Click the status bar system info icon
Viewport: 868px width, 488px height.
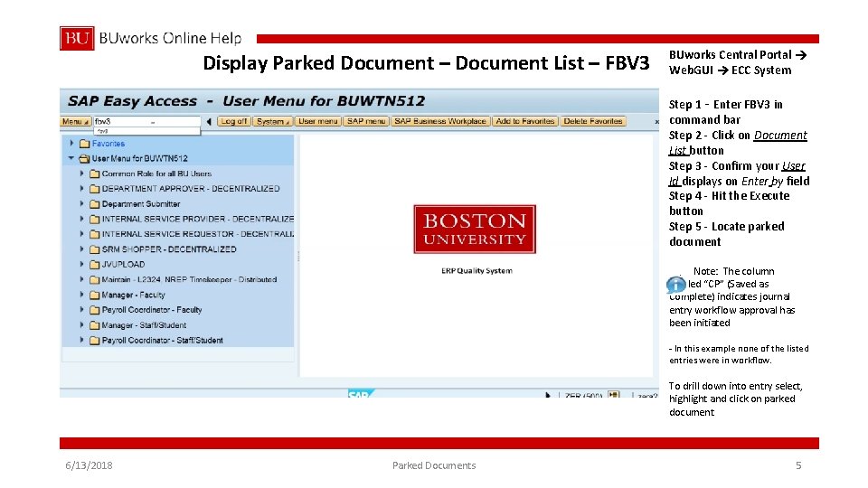(x=613, y=395)
